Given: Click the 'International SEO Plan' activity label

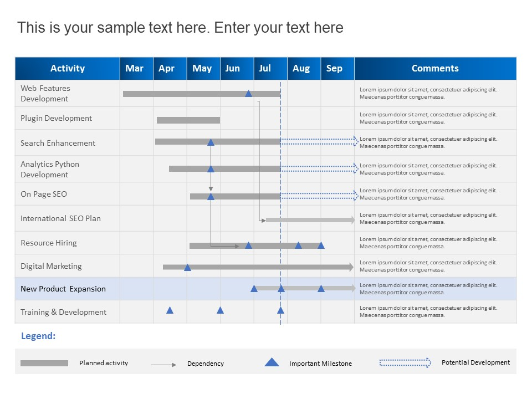Looking at the screenshot, I should (x=61, y=218).
